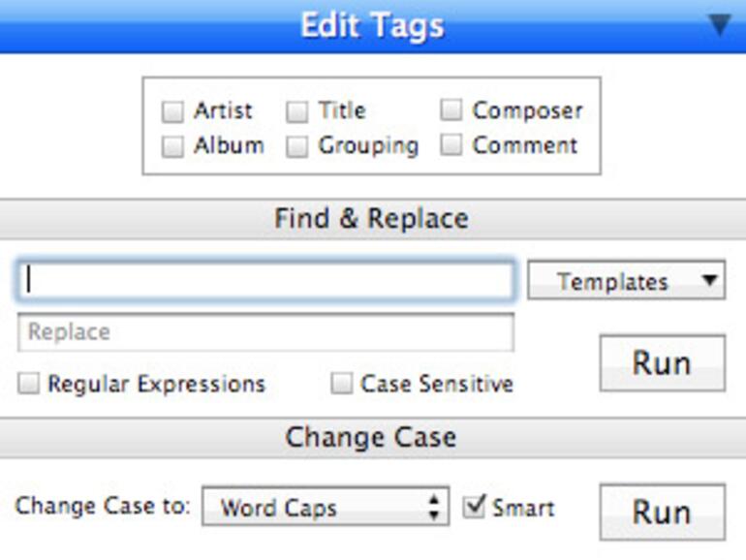Turn on the Composer tag checkbox
Screen dimensions: 746x560
pyautogui.click(x=451, y=110)
